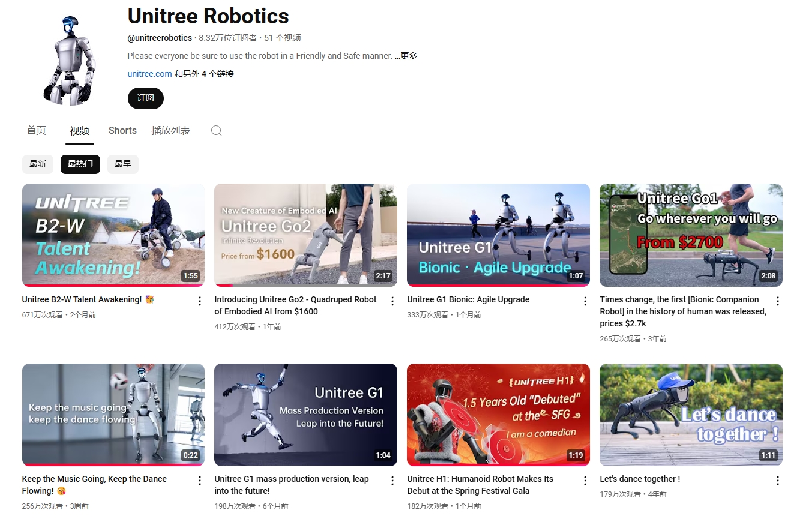Screen dimensions: 812x528
Task: Open three-dot menu for Times change video
Action: click(778, 301)
